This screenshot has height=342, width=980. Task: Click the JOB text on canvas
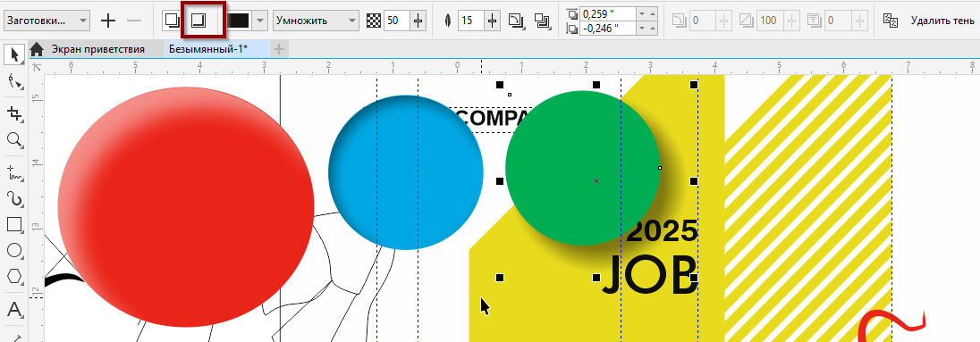coord(649,274)
